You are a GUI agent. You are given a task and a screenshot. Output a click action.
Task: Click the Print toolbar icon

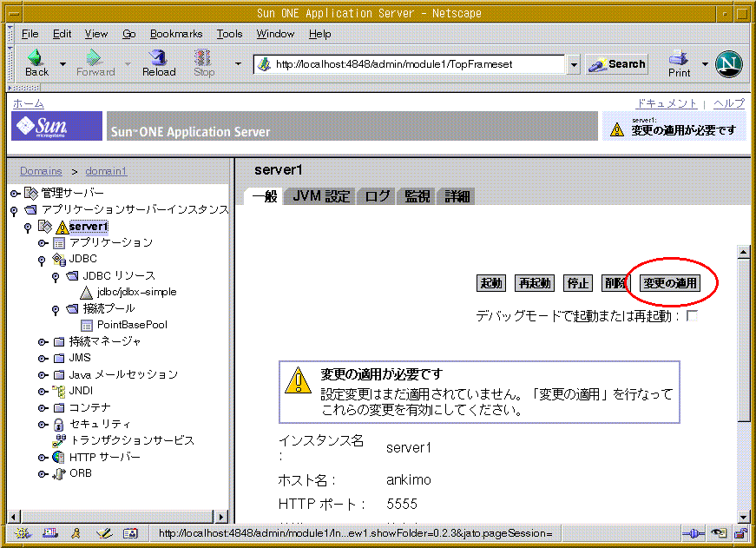tap(679, 58)
